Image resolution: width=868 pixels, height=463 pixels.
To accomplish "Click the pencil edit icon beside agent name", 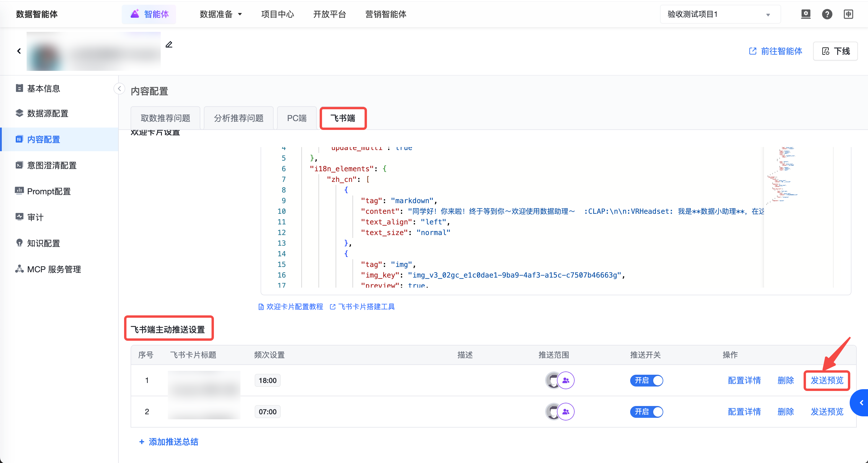I will (169, 45).
